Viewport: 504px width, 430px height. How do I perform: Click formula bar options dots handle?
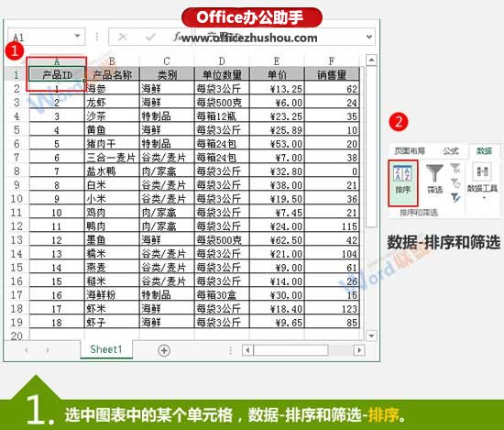[x=97, y=37]
